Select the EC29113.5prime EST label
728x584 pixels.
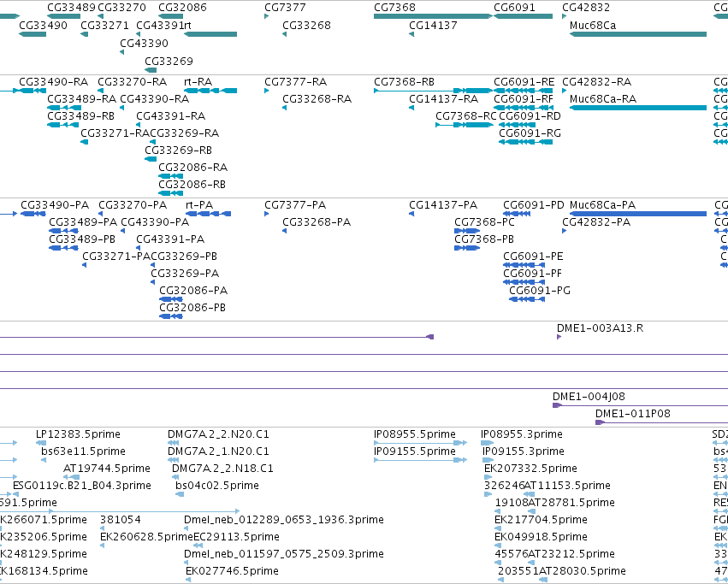tap(236, 536)
